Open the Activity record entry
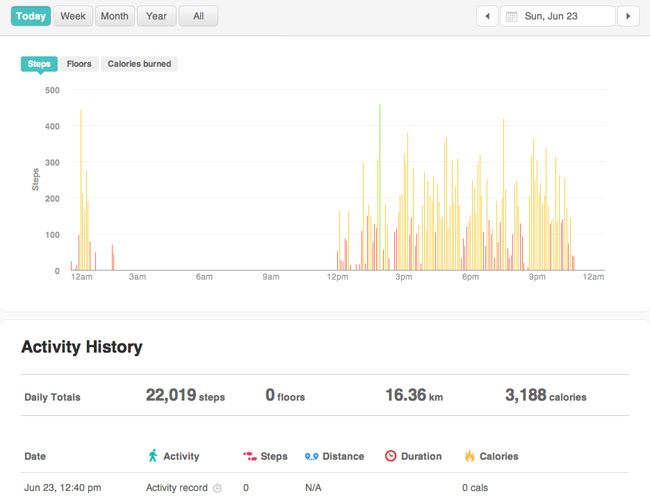Image resolution: width=650 pixels, height=498 pixels. point(177,488)
